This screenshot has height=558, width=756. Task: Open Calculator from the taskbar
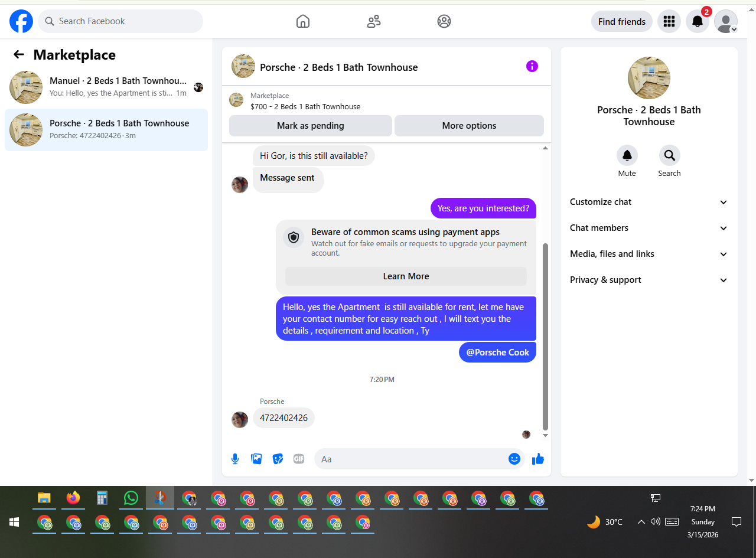[102, 498]
